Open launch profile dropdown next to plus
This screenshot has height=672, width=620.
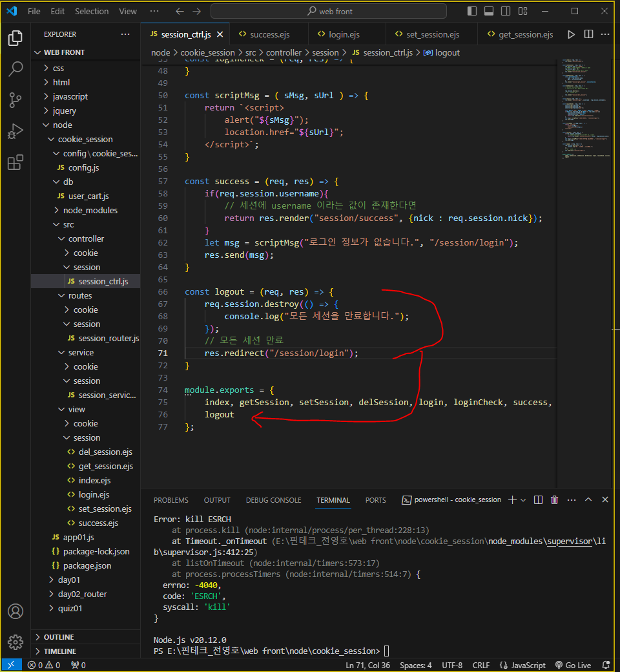coord(523,499)
